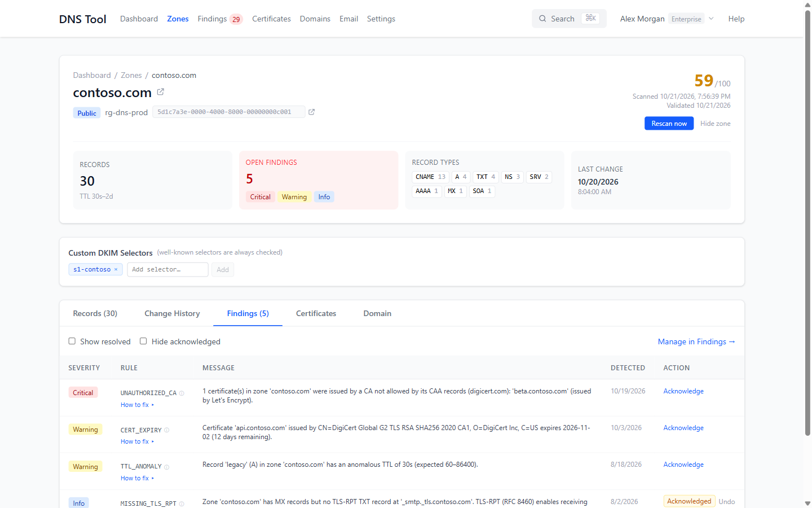Click info icon beside CERT_EXPIRY rule
Image resolution: width=812 pixels, height=508 pixels.
(167, 430)
